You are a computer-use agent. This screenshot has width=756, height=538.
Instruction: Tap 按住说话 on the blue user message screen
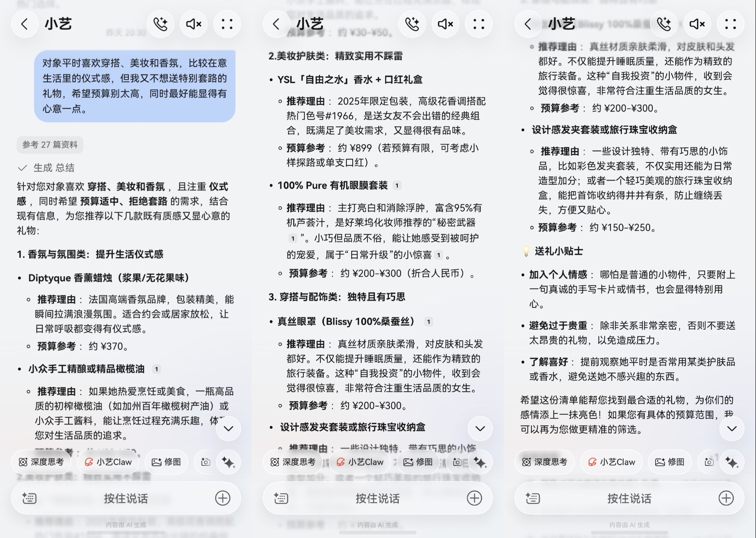coord(126,498)
